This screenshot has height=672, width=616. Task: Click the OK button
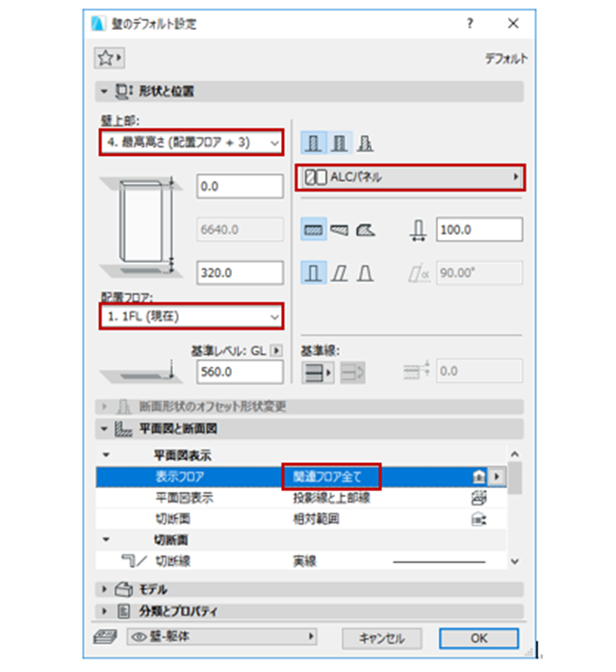pyautogui.click(x=479, y=638)
